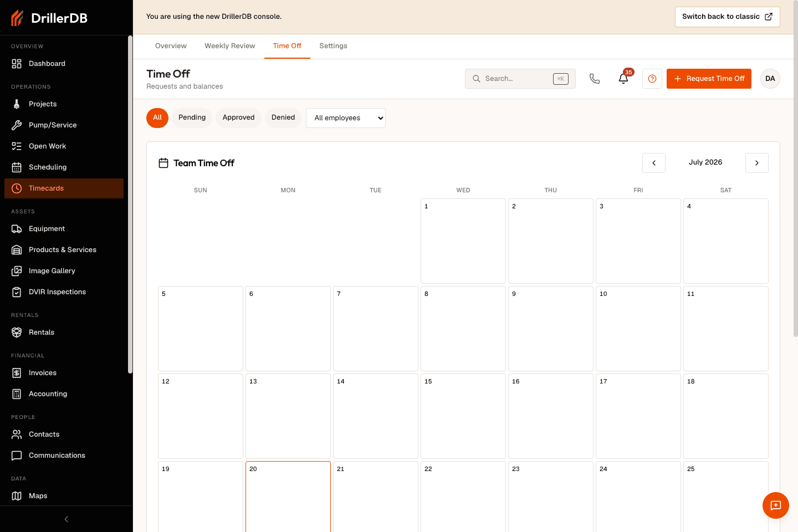Viewport: 798px width, 532px height.
Task: Click the Scheduling calendar icon
Action: click(17, 167)
